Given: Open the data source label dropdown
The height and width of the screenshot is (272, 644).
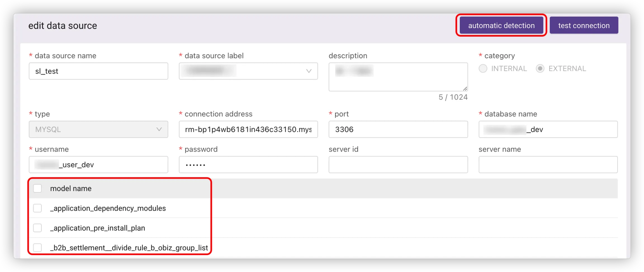Looking at the screenshot, I should [248, 71].
